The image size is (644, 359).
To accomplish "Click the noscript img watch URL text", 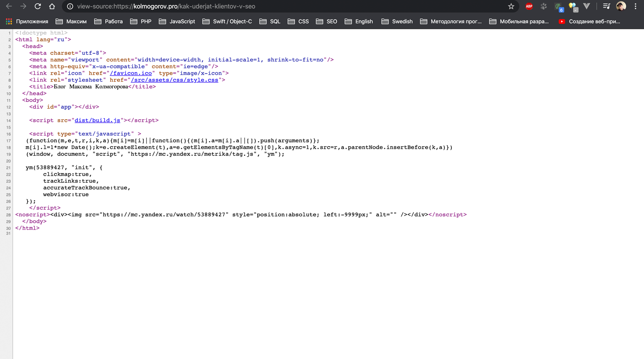I will [x=164, y=215].
